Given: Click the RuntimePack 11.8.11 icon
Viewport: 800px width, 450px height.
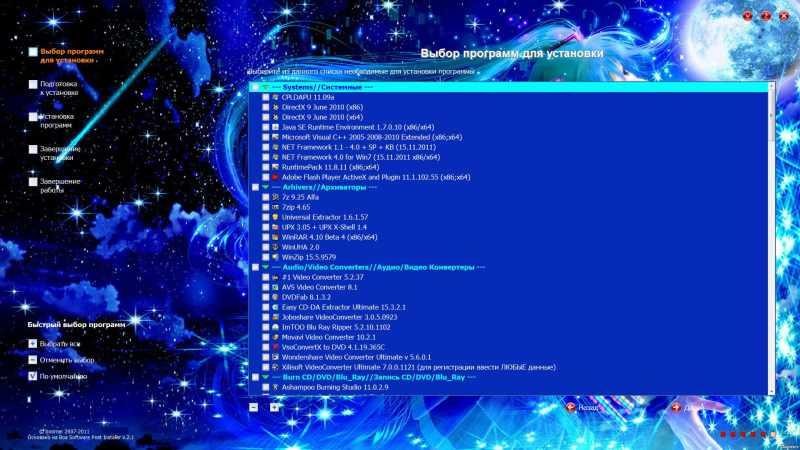Looking at the screenshot, I should point(276,167).
